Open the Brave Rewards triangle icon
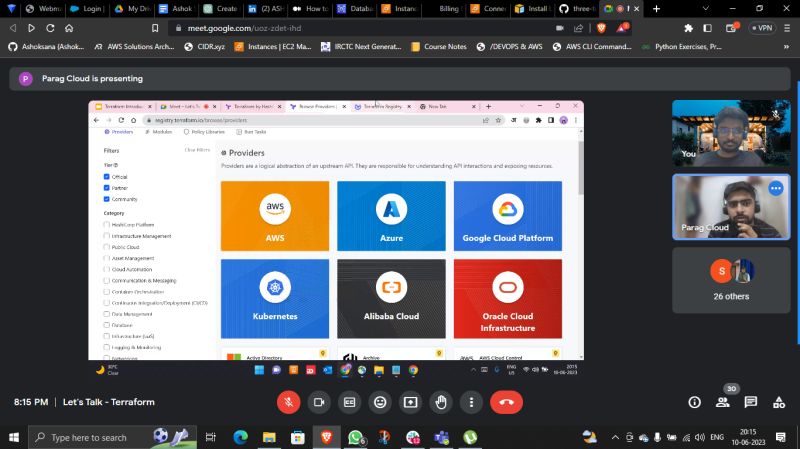This screenshot has width=800, height=449. coord(622,28)
